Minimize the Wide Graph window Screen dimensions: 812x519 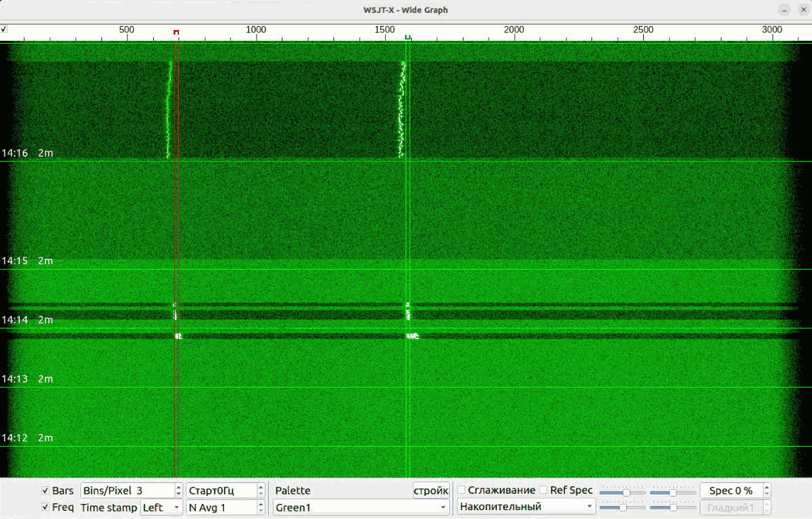coord(785,10)
